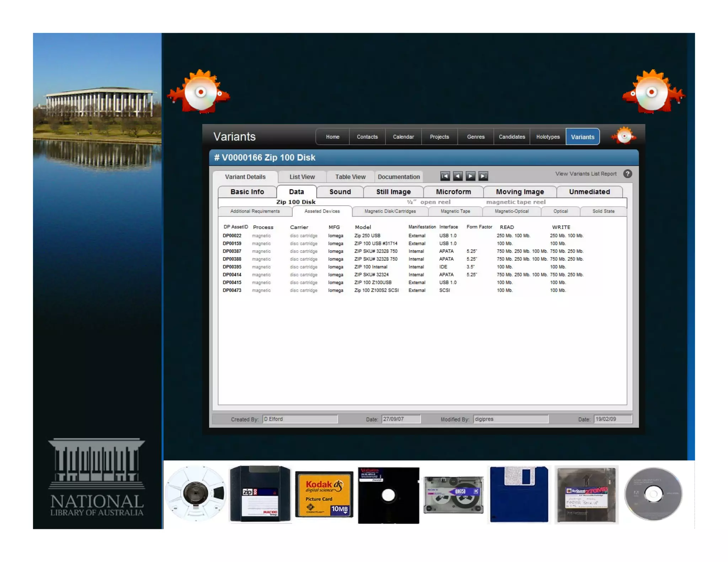Viewport: 728px width, 562px height.
Task: Click the help question mark icon
Action: (x=627, y=174)
